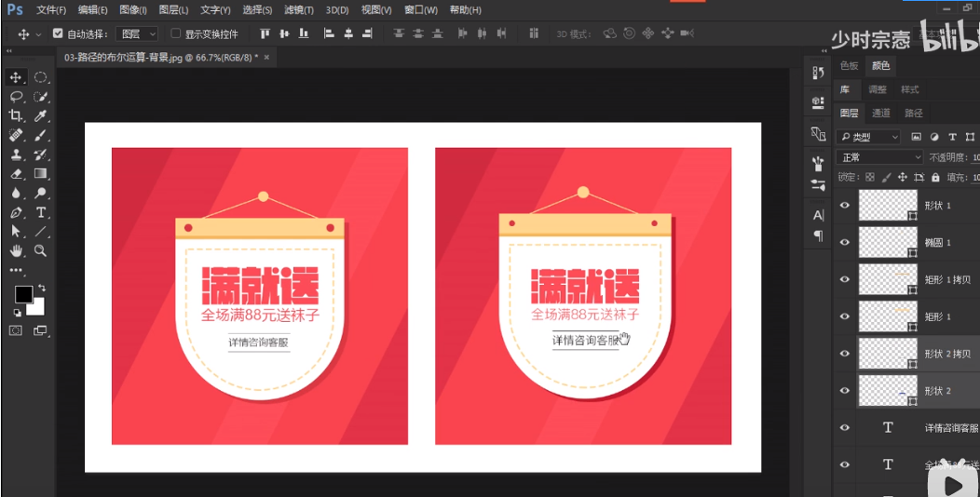Select the Brush tool
Viewport: 980px width, 497px height.
point(41,135)
